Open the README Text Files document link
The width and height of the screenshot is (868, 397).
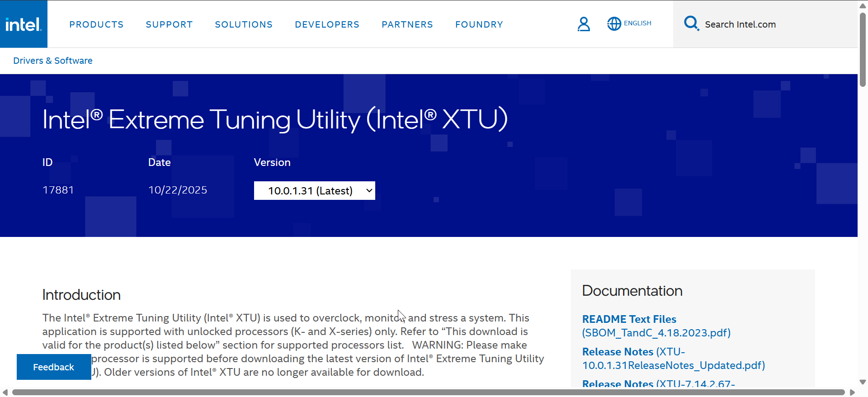[629, 319]
